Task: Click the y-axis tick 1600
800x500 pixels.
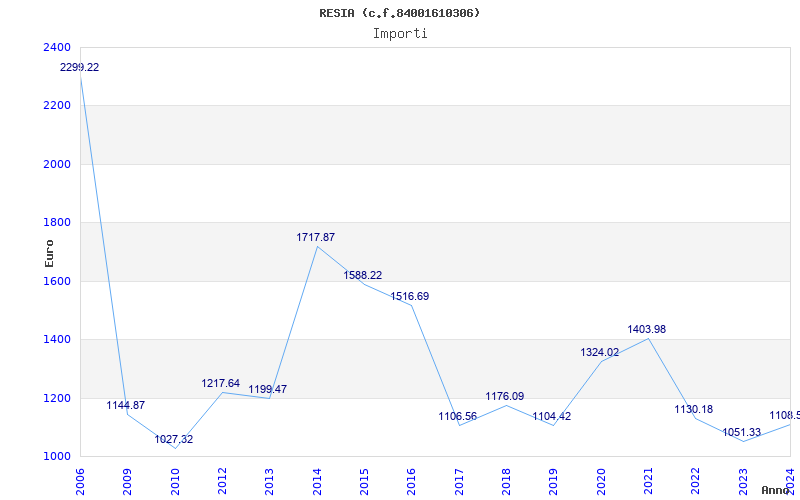Action: click(x=58, y=281)
